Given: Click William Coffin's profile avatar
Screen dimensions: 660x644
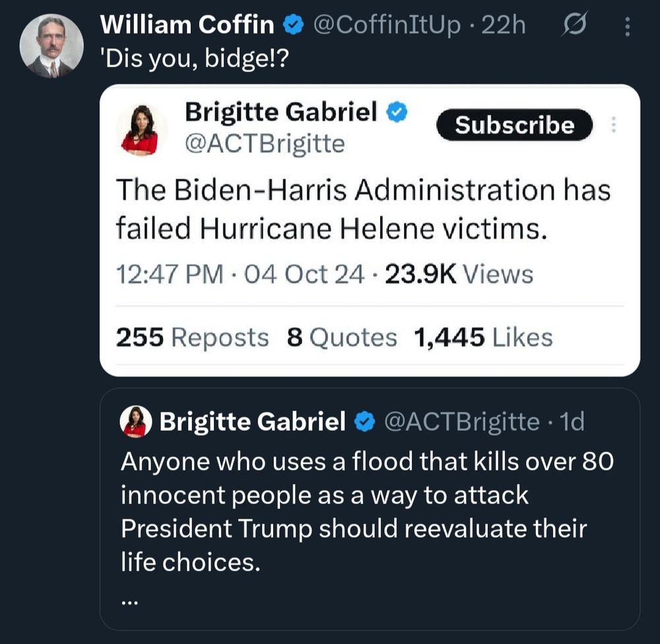Looking at the screenshot, I should tap(51, 46).
